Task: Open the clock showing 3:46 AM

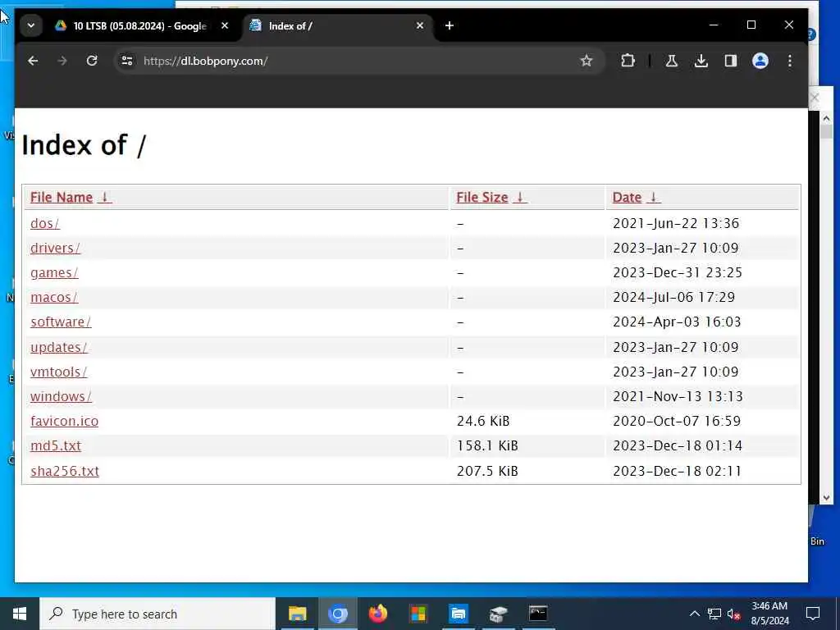Action: (769, 614)
